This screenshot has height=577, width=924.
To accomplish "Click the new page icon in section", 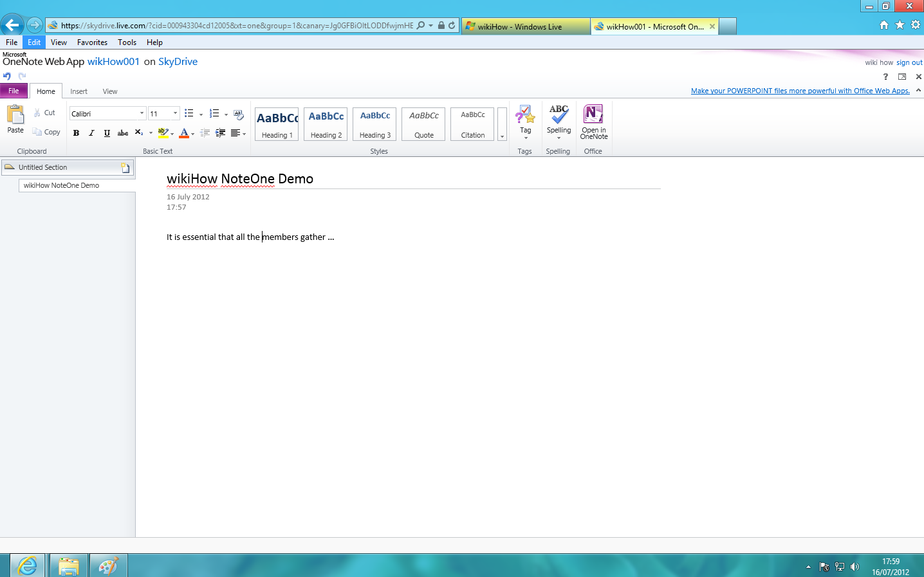I will (x=125, y=167).
